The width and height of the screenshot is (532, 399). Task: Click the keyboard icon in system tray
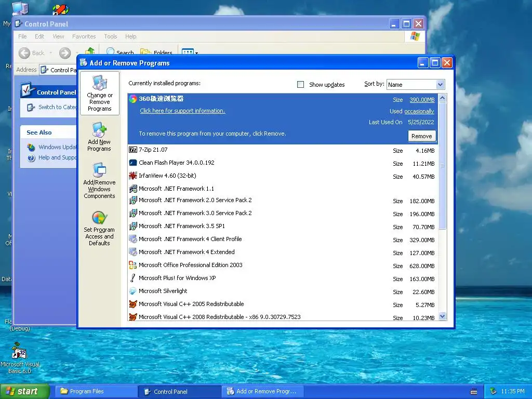[474, 392]
